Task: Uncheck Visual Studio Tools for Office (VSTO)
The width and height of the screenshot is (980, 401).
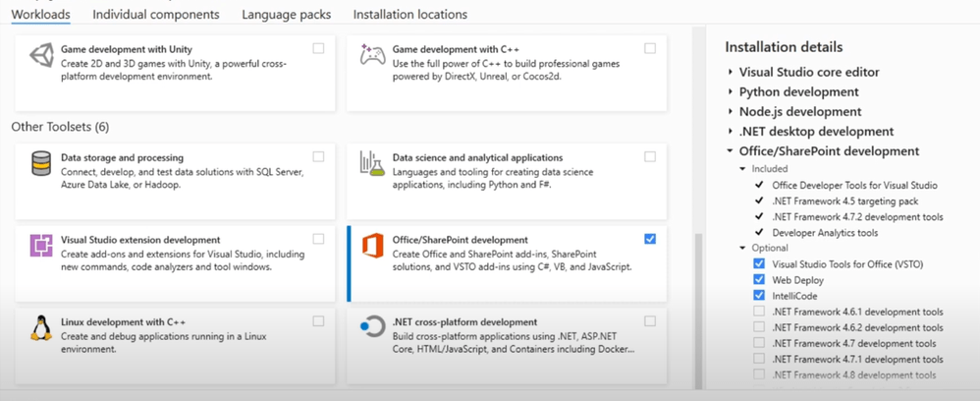Action: point(759,264)
